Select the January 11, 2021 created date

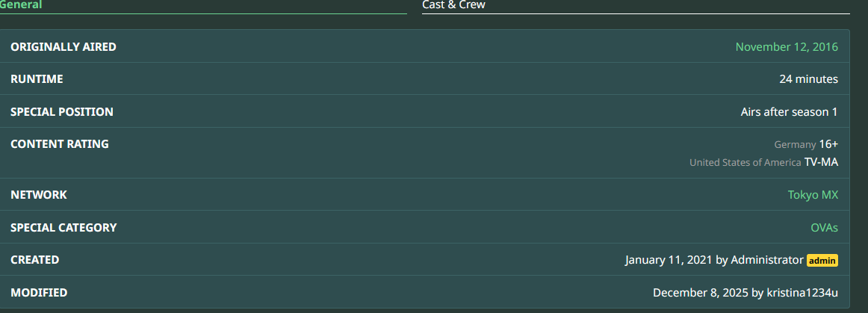(669, 260)
